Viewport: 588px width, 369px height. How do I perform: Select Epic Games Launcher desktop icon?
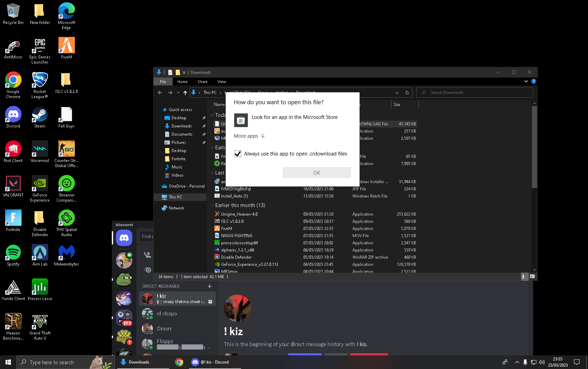click(x=40, y=51)
